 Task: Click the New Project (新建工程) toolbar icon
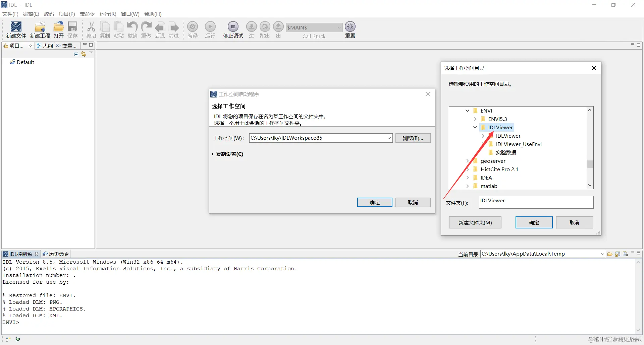pos(40,27)
